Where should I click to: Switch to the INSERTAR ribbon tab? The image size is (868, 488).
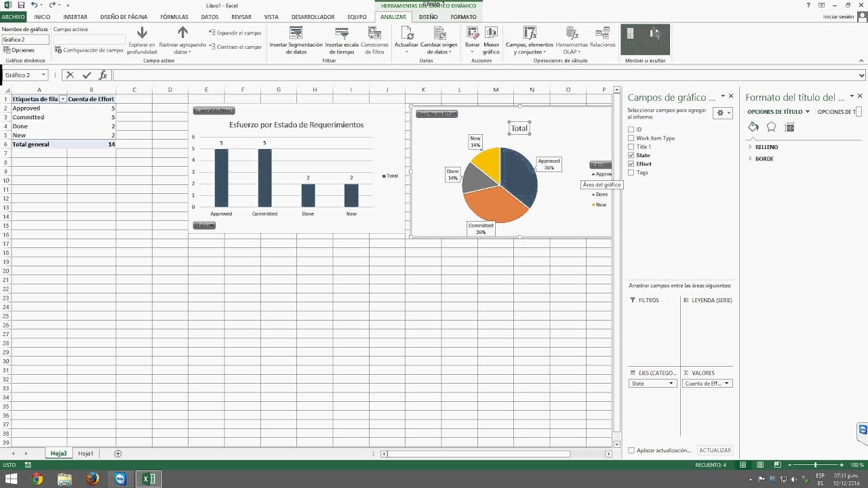pos(75,17)
